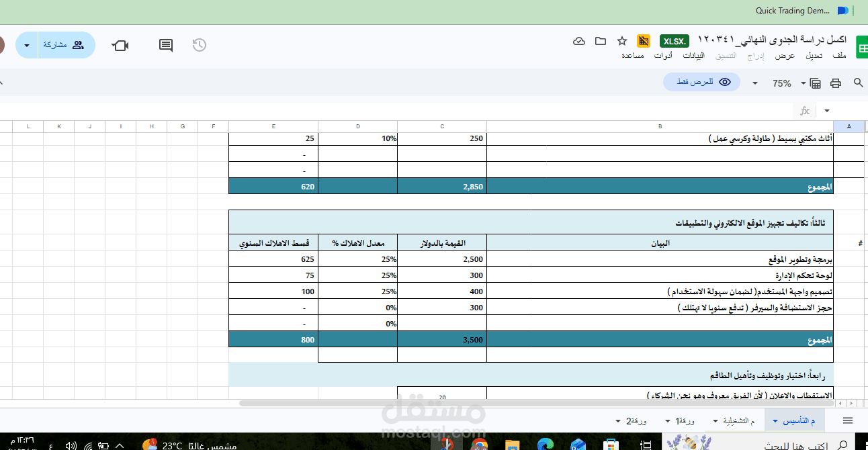Viewport: 868px width, 450px height.
Task: Switch to ورقة1 sheet tab
Action: pos(686,420)
